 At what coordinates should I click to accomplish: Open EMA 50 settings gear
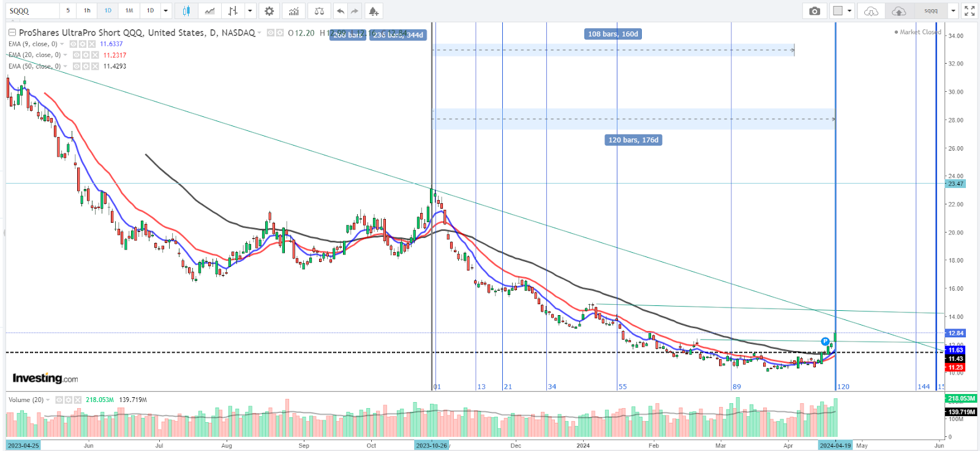[86, 66]
